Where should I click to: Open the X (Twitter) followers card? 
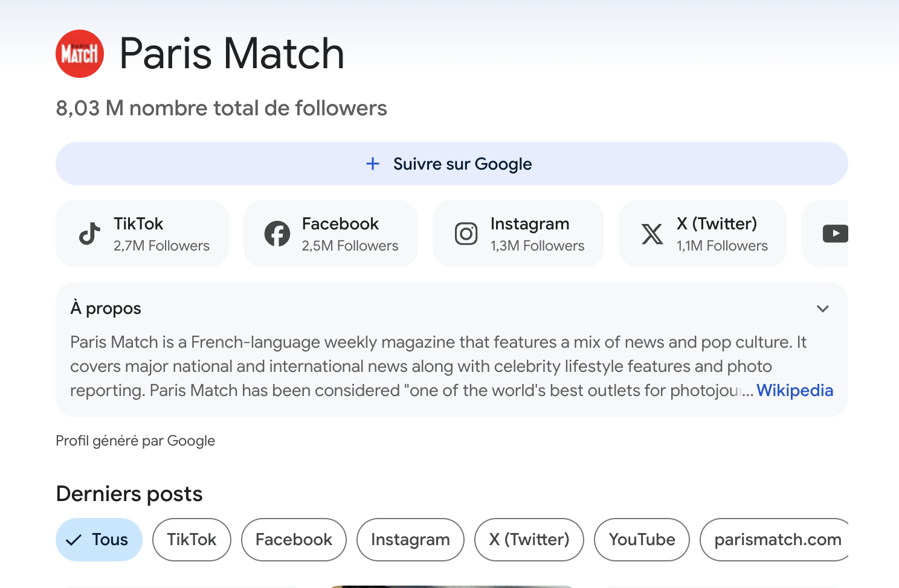[x=702, y=234]
